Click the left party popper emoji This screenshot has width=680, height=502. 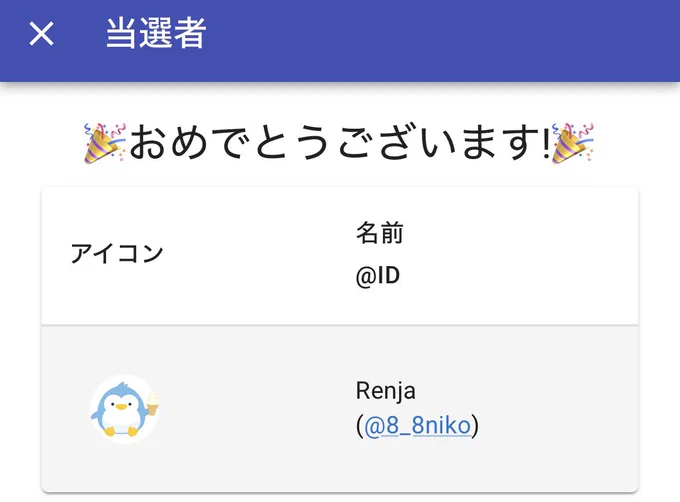click(x=105, y=143)
